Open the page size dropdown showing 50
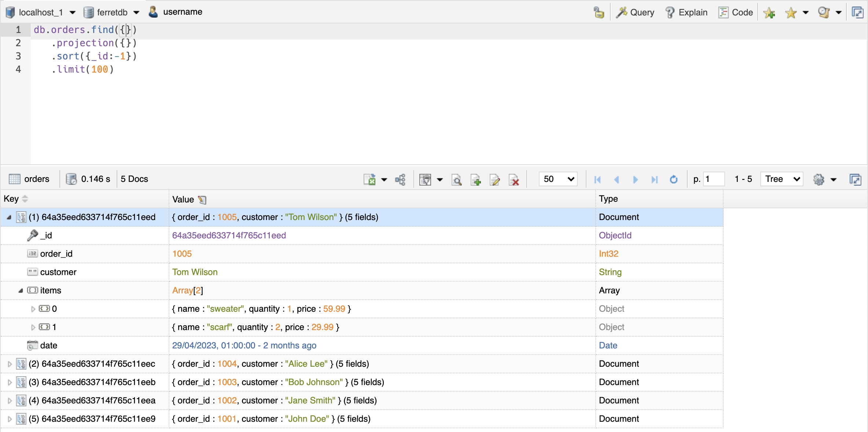Image resolution: width=868 pixels, height=432 pixels. click(558, 179)
